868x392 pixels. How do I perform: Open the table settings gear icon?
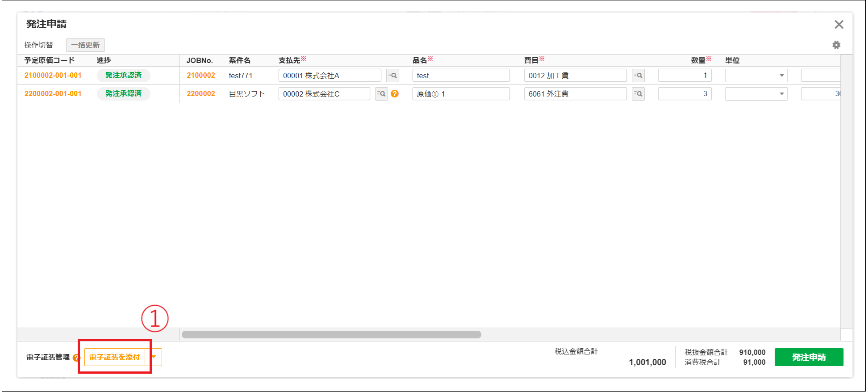tap(836, 45)
